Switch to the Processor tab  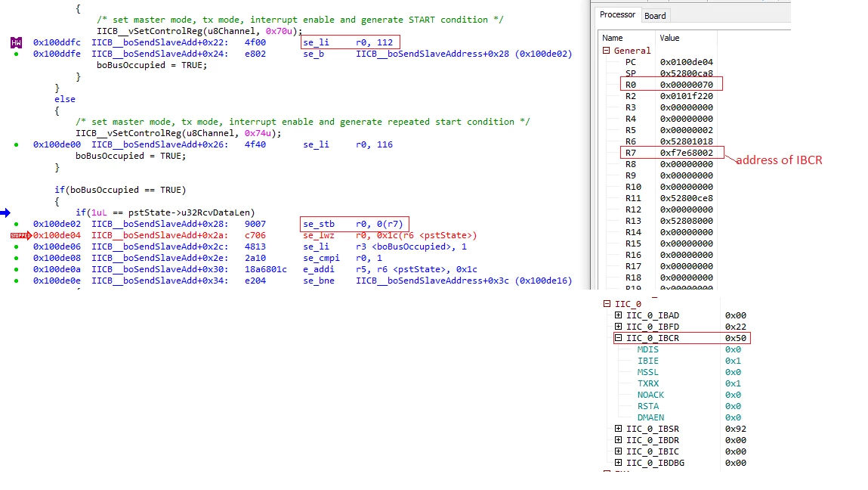617,15
